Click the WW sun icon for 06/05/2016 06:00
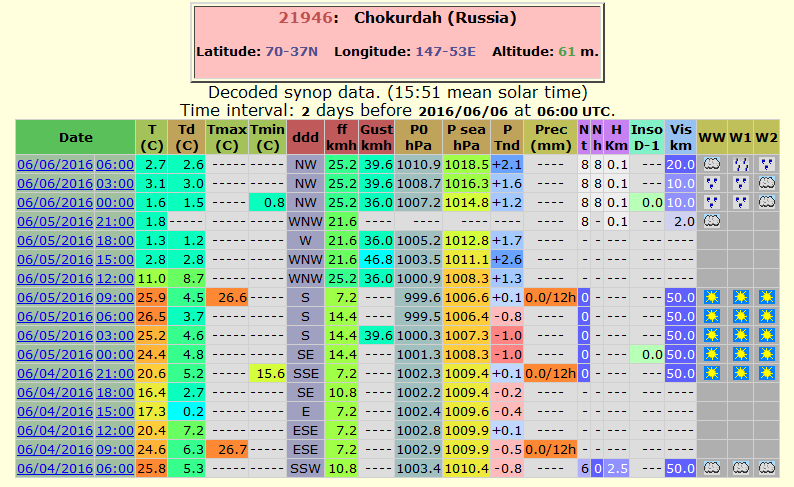 (711, 316)
